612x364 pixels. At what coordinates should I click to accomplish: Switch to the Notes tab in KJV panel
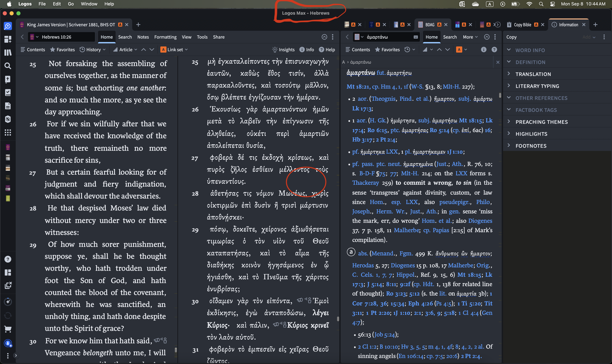pyautogui.click(x=143, y=37)
